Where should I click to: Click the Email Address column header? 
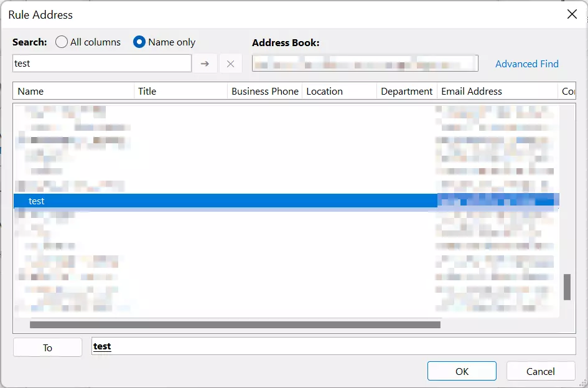click(x=497, y=91)
